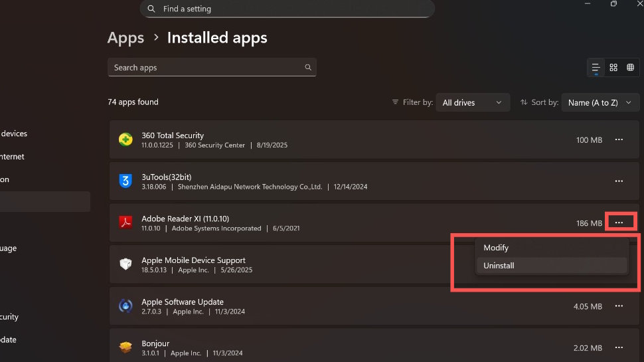The width and height of the screenshot is (644, 362).
Task: Switch to list view layout
Action: pos(596,67)
